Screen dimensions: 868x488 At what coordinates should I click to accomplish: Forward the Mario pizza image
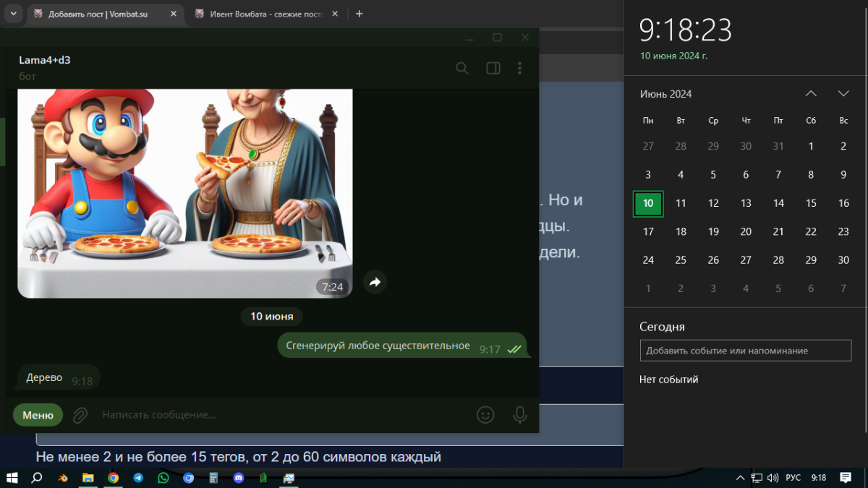click(375, 283)
